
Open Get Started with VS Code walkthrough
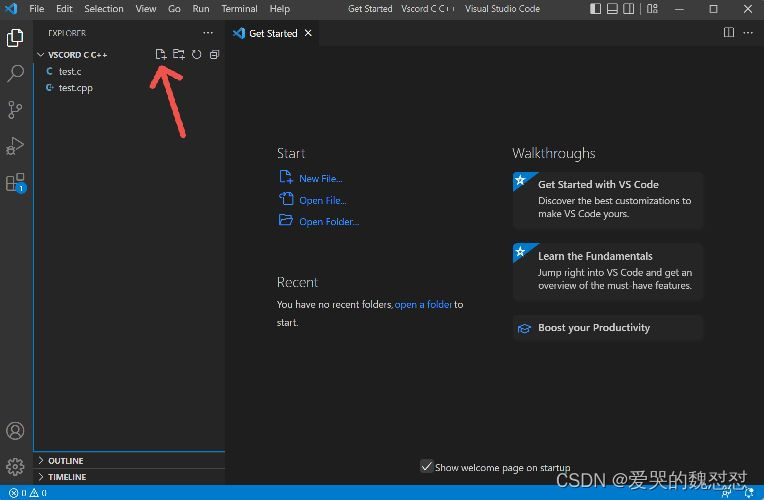(x=608, y=199)
